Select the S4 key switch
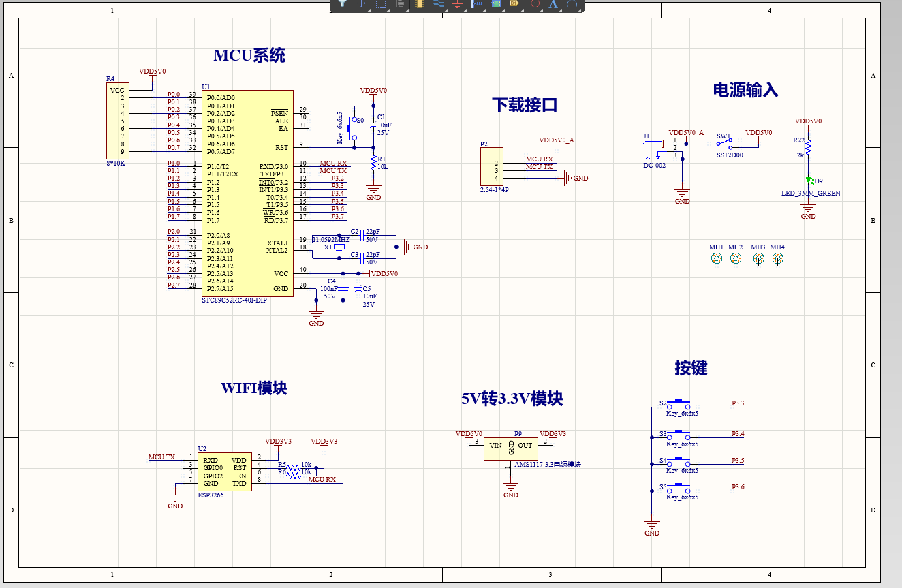The width and height of the screenshot is (902, 588). coord(679,461)
